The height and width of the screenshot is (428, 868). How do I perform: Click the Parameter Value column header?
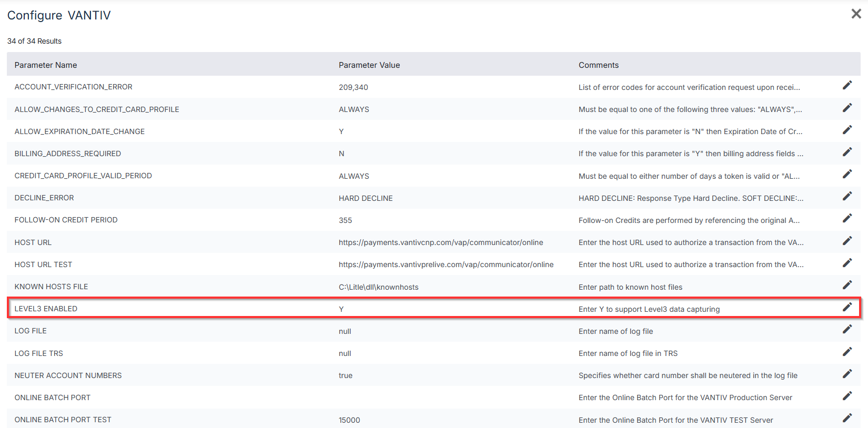(x=369, y=65)
